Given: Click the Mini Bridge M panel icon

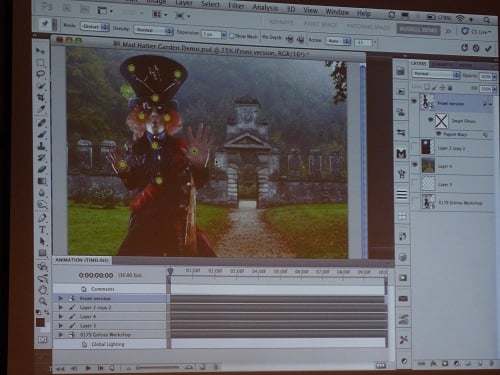Looking at the screenshot, I should tap(401, 154).
